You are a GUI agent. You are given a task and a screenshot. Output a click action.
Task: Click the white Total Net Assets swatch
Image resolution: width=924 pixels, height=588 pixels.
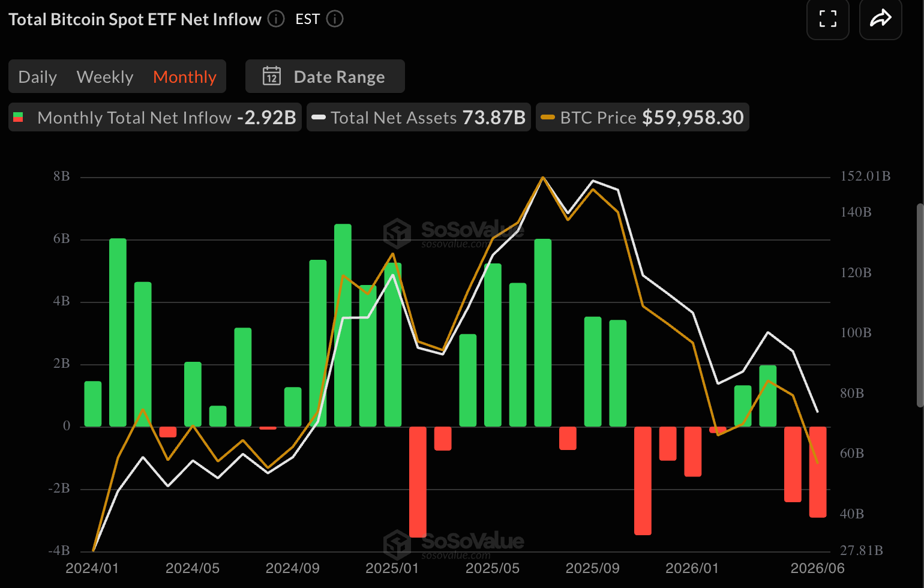319,118
